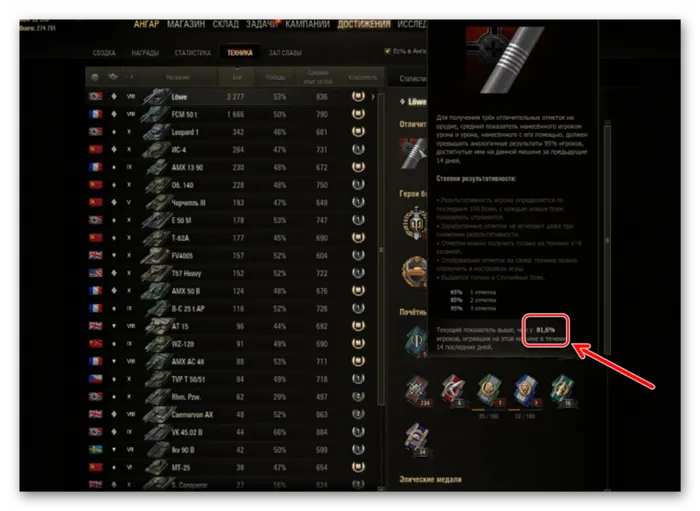Sort by the Бои column header
Viewport: 700px width, 511px height.
click(237, 77)
